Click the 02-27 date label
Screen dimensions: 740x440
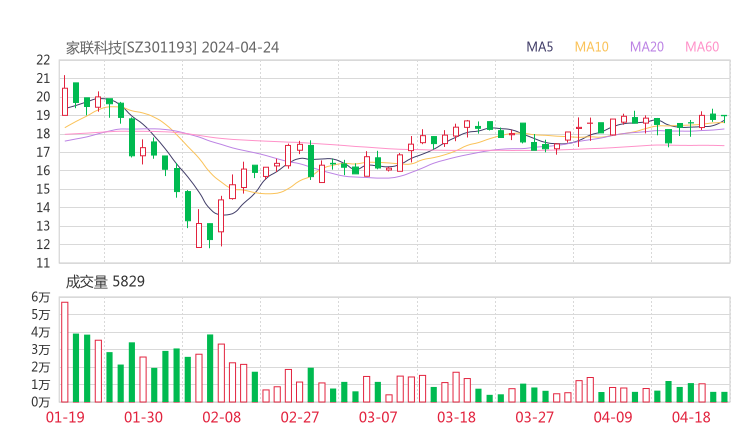pos(300,417)
